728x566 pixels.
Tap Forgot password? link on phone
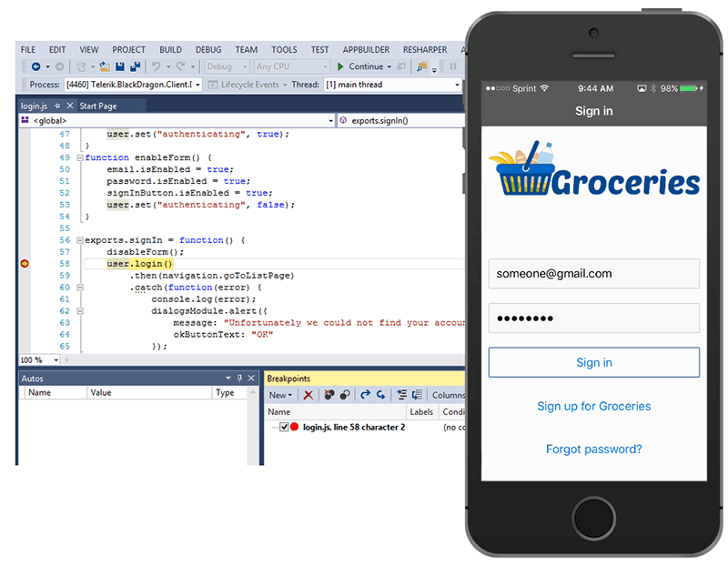594,449
